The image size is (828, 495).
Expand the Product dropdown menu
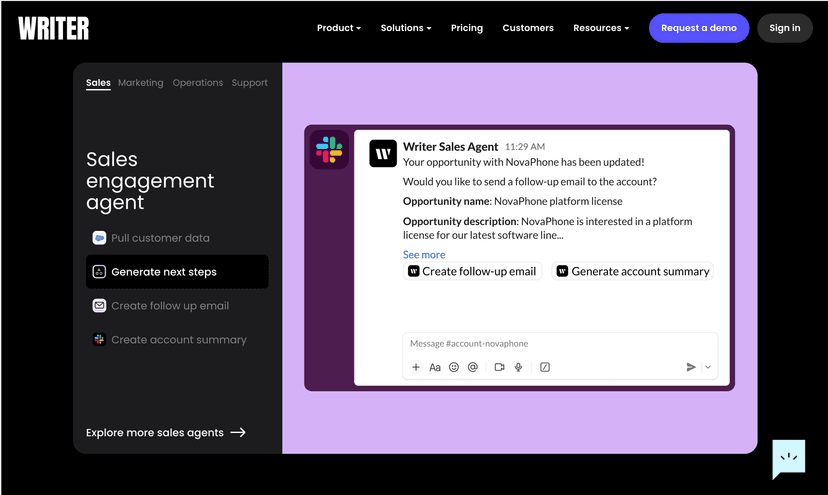(x=338, y=28)
